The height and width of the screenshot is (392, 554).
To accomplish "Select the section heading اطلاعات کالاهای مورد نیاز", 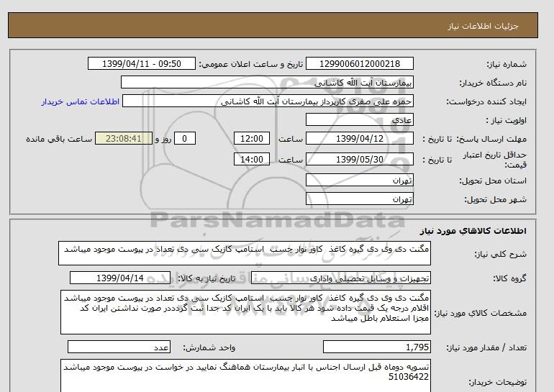I will (x=473, y=231).
